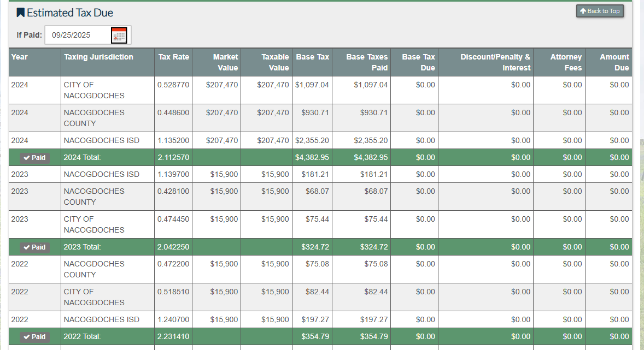Click the 2024 Nacogdoches ISD jurisdiction cell
Viewport: 644px width, 350px height.
click(101, 141)
